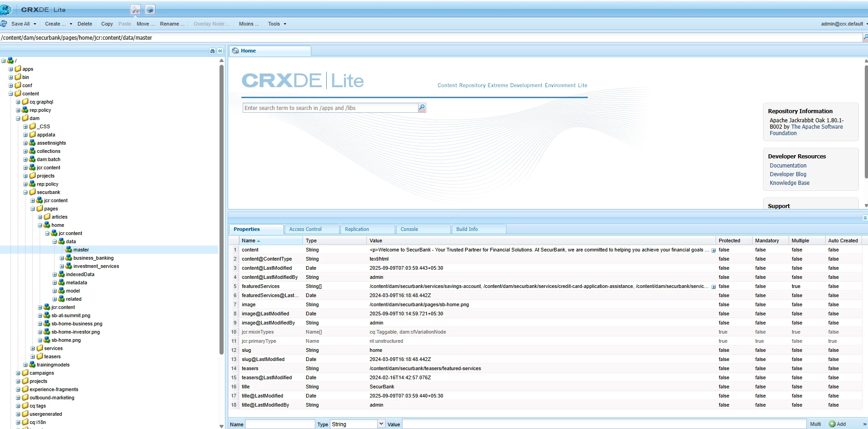Click the indexedData node icon
The image size is (868, 429).
(62, 274)
